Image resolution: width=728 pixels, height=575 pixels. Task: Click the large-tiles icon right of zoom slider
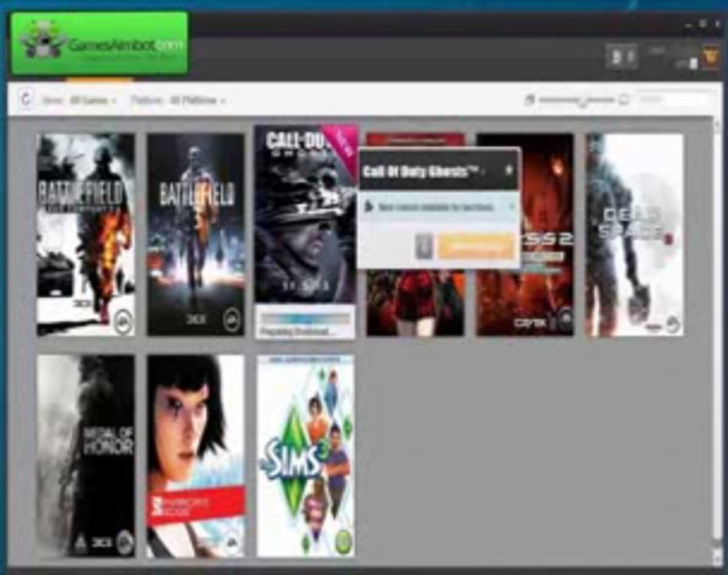(x=624, y=100)
